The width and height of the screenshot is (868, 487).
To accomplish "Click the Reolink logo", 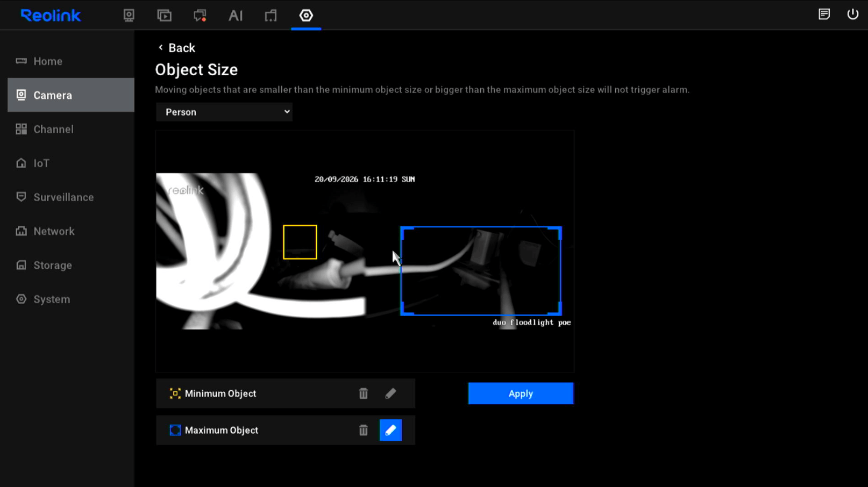I will click(x=51, y=16).
